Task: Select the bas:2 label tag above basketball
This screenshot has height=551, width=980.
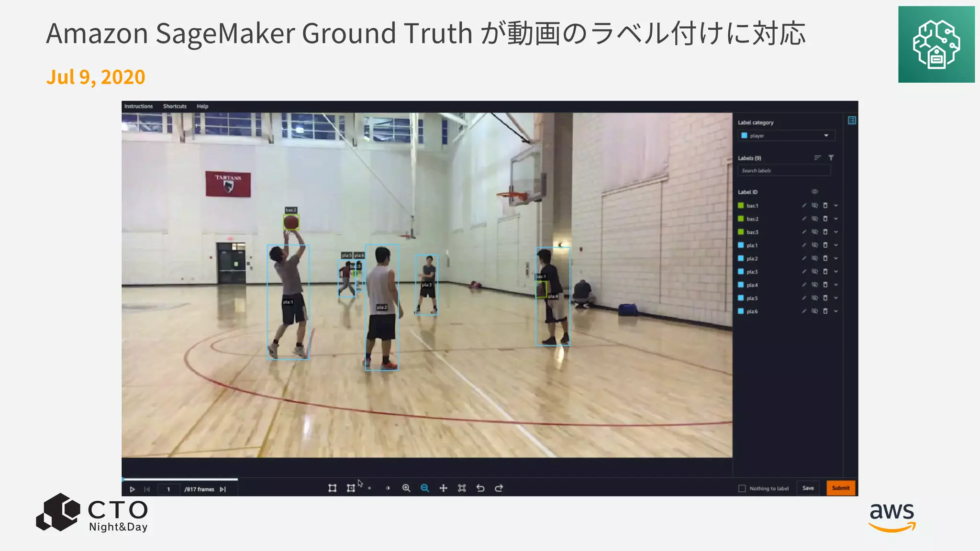Action: (x=291, y=210)
